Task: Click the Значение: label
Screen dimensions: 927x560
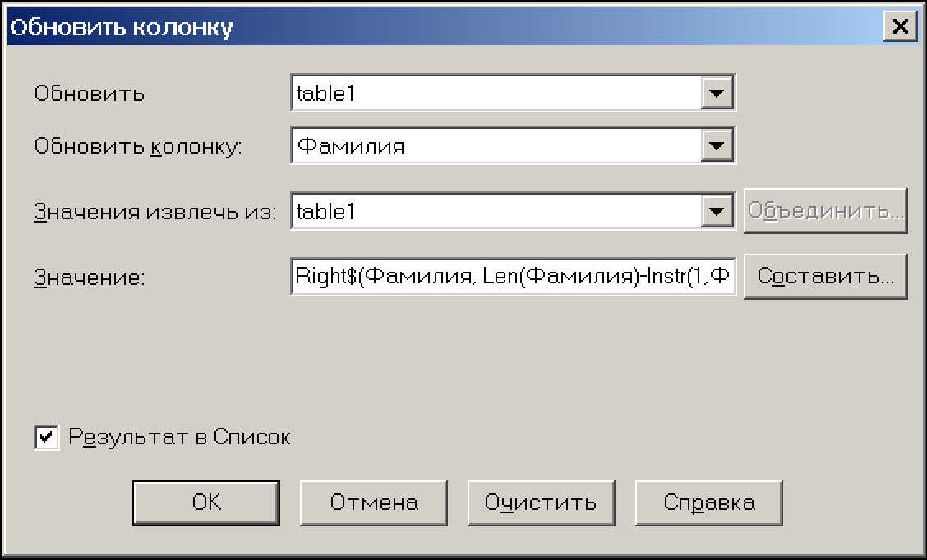Action: [90, 278]
